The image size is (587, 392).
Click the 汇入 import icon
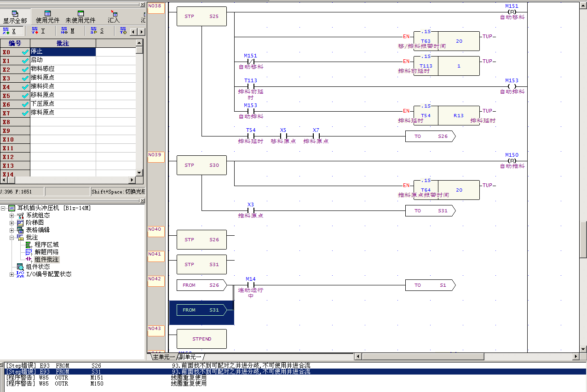114,14
